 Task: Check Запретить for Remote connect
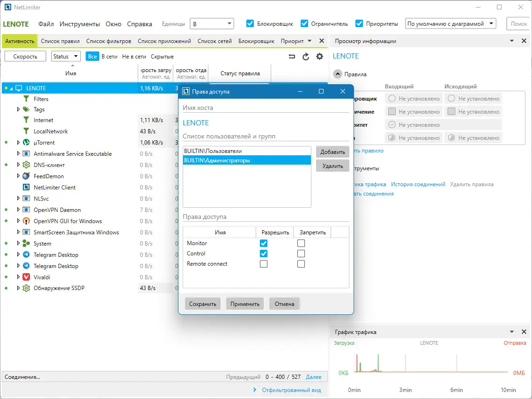[x=301, y=264]
